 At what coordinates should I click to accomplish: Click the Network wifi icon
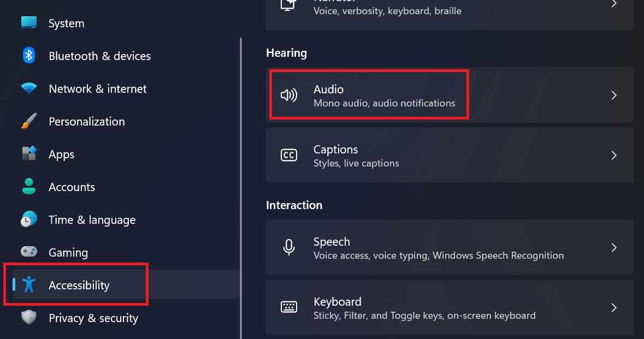pyautogui.click(x=29, y=88)
